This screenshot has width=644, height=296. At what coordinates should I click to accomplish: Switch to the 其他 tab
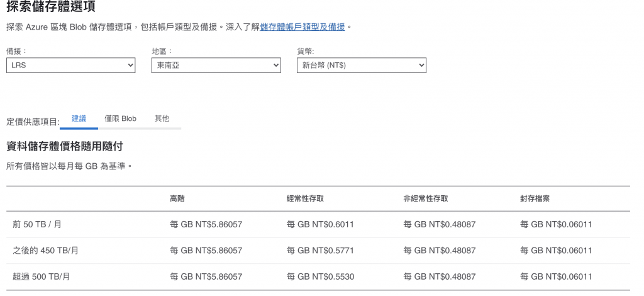click(x=162, y=119)
